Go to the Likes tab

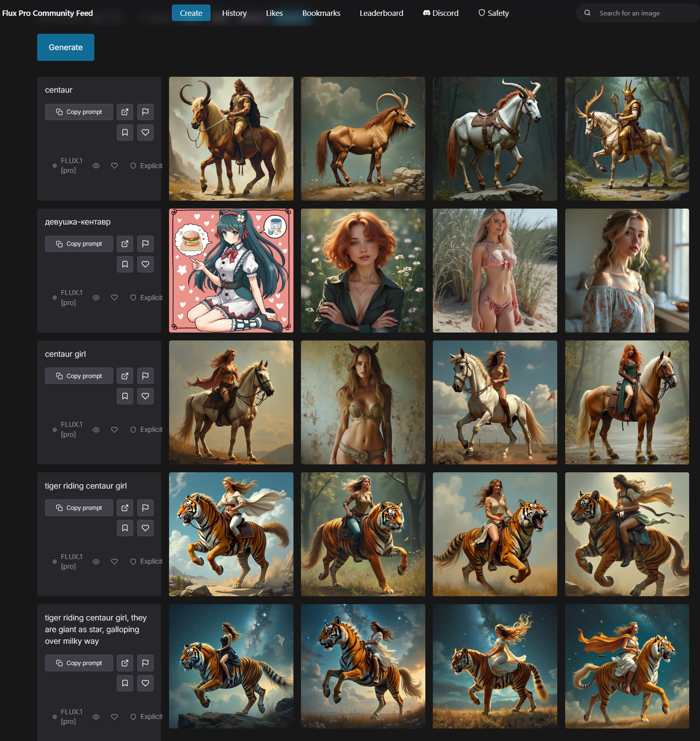click(274, 13)
